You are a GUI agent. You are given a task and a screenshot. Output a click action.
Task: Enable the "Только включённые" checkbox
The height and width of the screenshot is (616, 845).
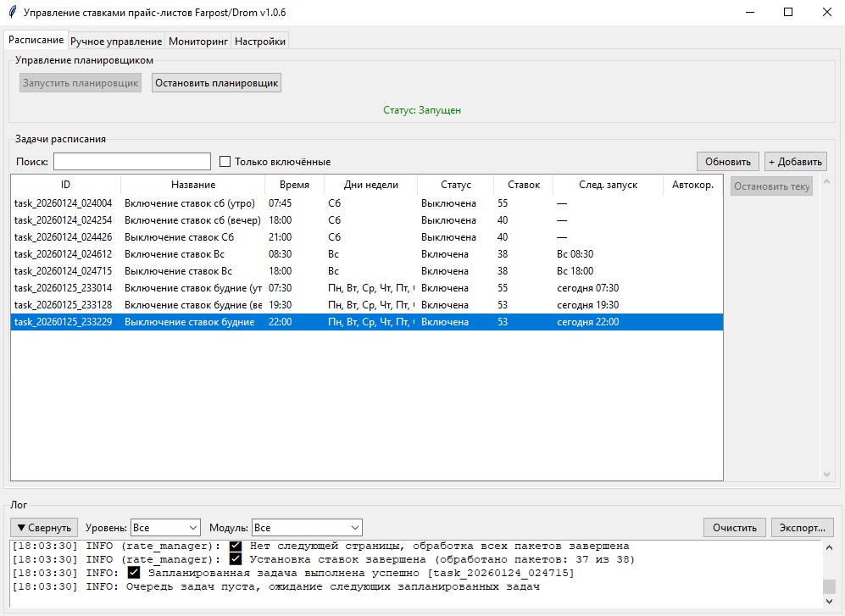(x=225, y=161)
